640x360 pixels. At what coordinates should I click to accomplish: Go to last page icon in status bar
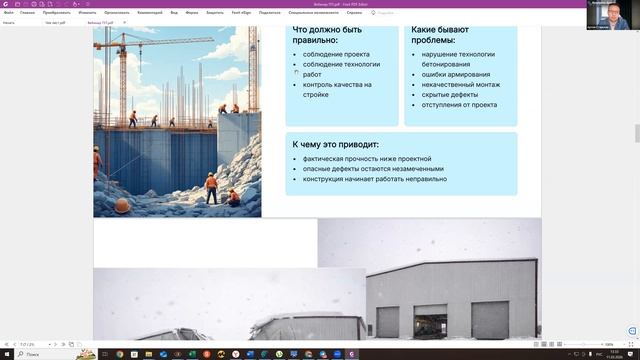[63, 344]
